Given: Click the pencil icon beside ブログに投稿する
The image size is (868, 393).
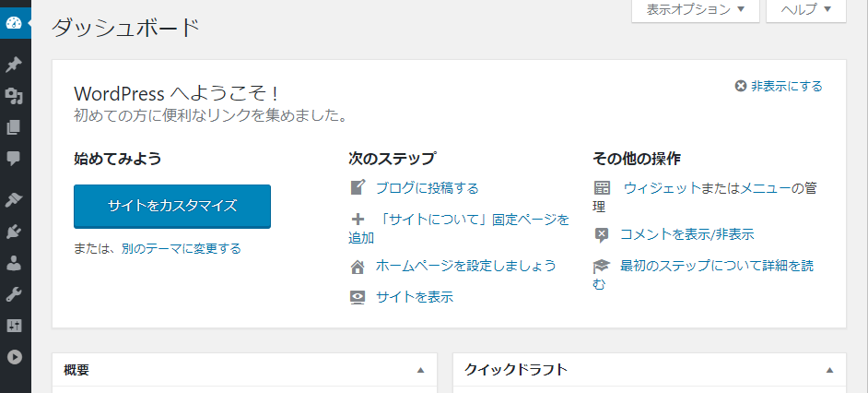Looking at the screenshot, I should pos(358,187).
